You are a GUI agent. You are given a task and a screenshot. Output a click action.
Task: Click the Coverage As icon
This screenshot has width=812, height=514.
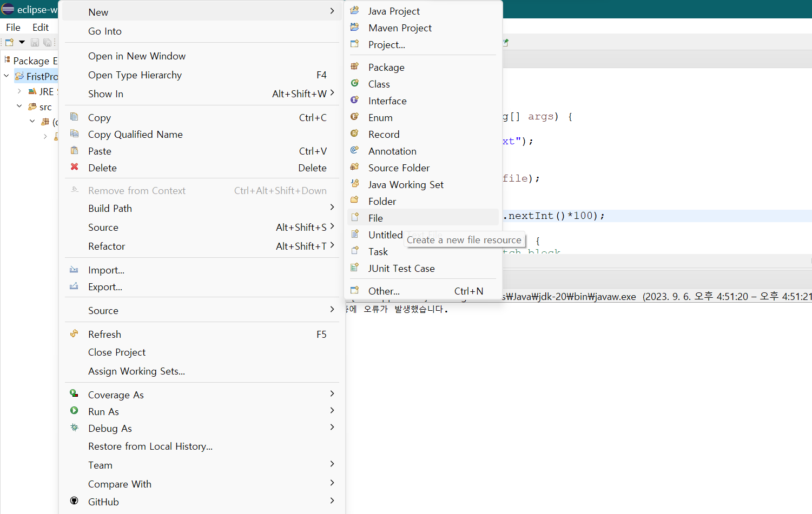(x=75, y=394)
